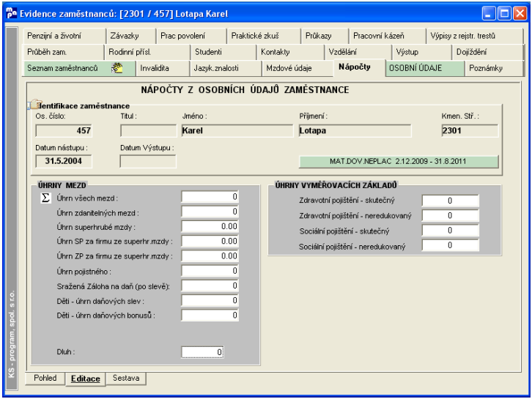Open the Vzdělání tab
Viewport: 532px width, 399px height.
(x=358, y=52)
